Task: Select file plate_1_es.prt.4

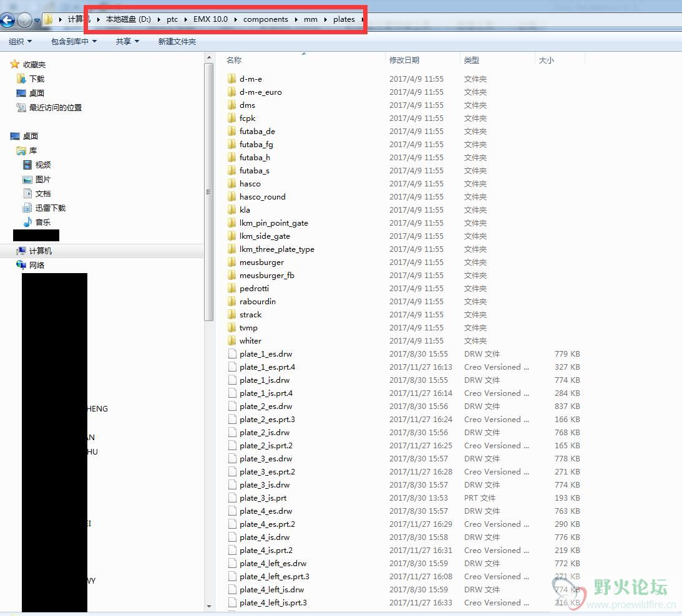Action: point(267,367)
